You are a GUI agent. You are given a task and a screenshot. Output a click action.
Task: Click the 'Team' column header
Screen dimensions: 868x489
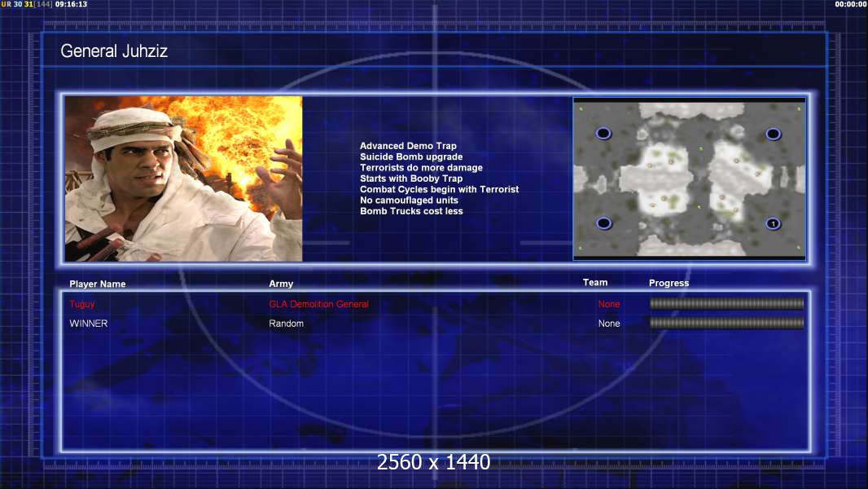coord(595,283)
